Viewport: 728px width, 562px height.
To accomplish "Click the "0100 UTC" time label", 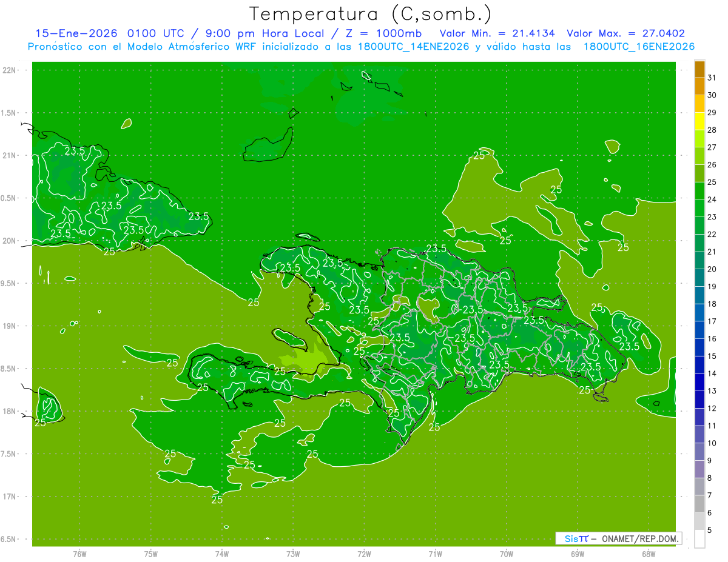I will click(157, 33).
